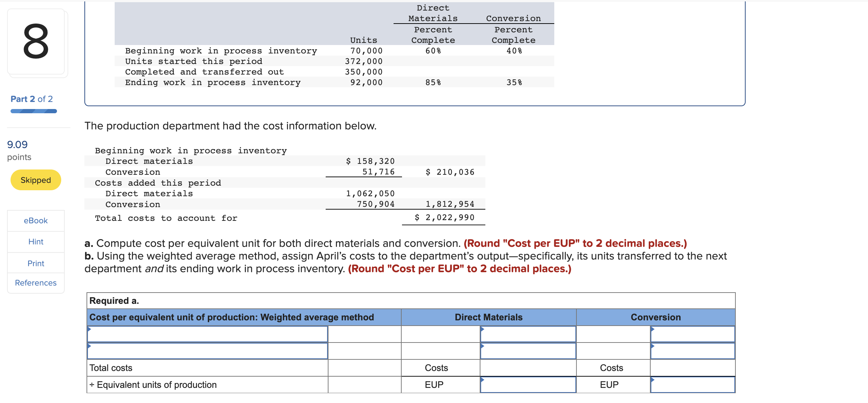Click the Part 2 of 2 progress bar
Image resolution: width=868 pixels, height=403 pixels.
(33, 111)
